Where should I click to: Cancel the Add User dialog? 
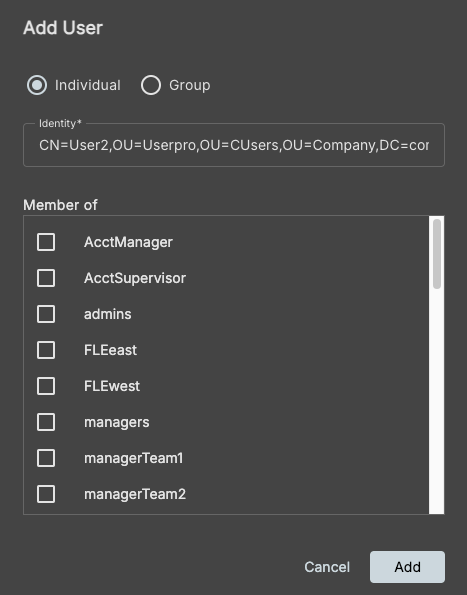point(327,567)
